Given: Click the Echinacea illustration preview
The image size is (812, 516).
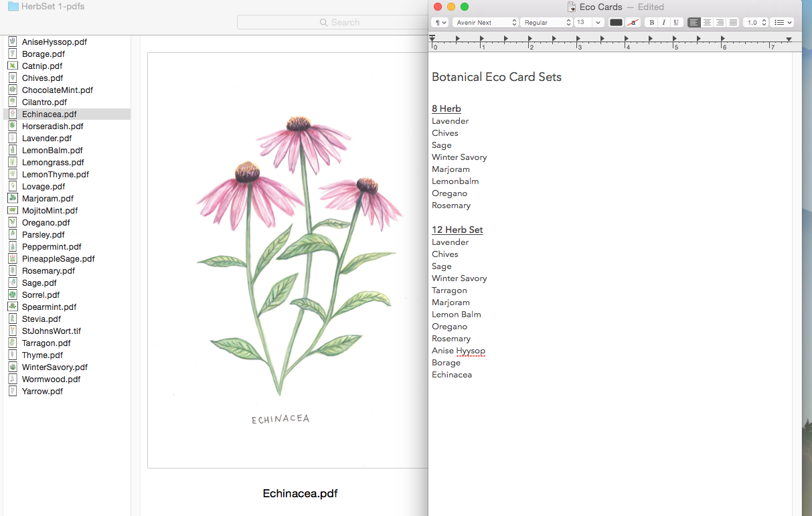Looking at the screenshot, I should [x=288, y=260].
